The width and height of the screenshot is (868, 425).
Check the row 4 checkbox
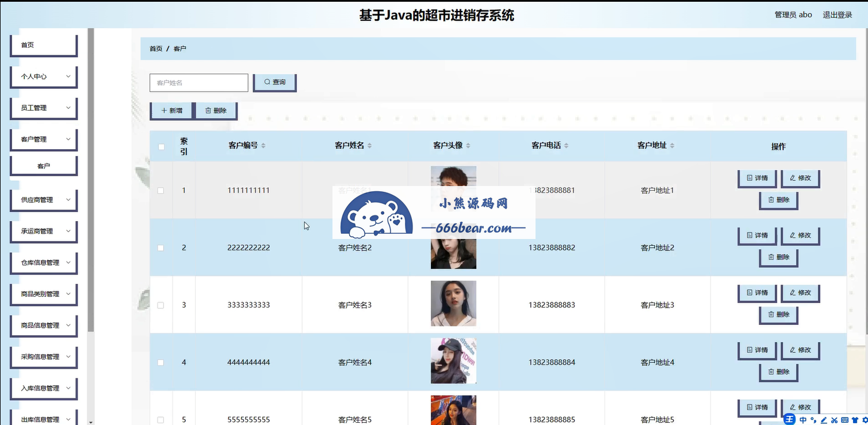point(160,362)
